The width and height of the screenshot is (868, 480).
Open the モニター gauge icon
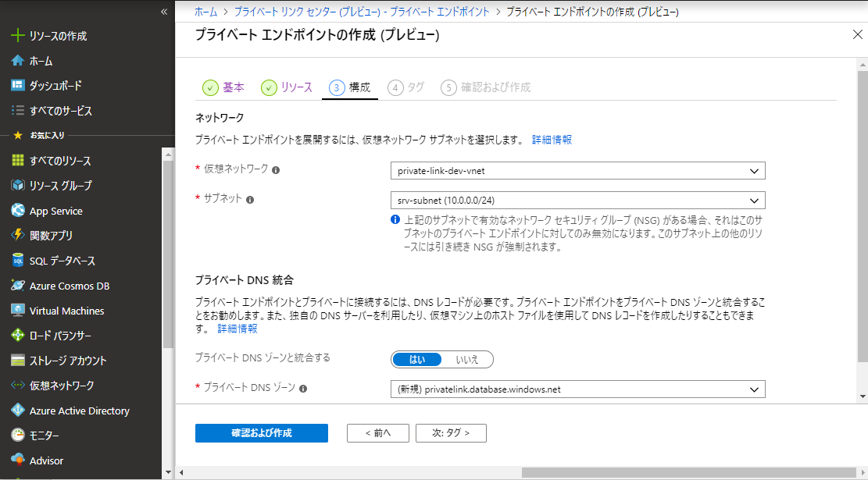click(x=18, y=436)
